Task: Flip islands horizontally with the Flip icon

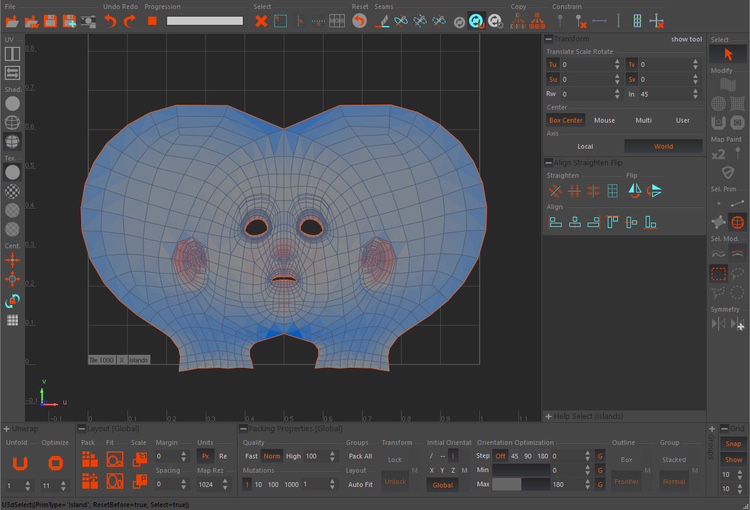Action: pos(634,191)
